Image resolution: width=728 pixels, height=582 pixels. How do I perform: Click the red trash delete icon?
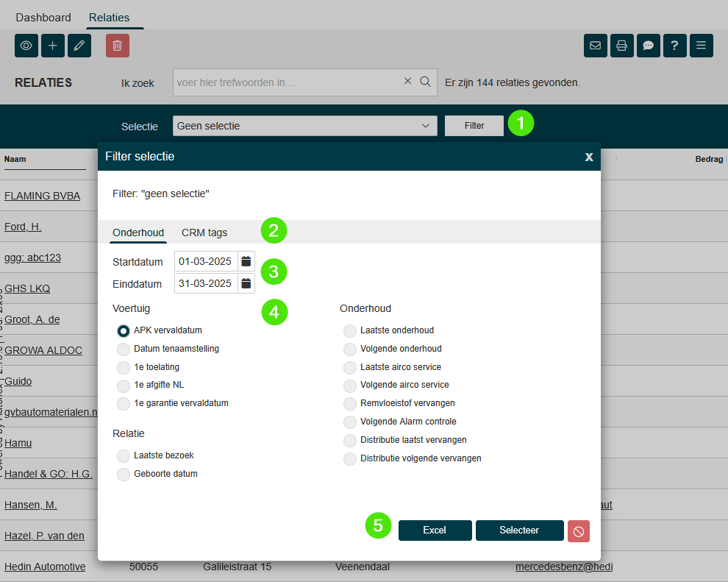point(118,46)
